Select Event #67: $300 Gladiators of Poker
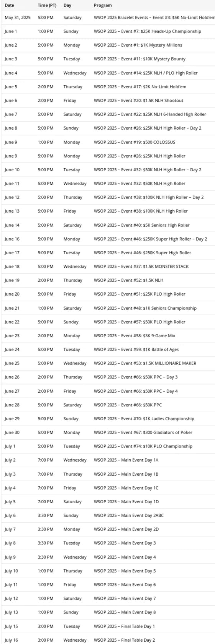This screenshot has height=644, width=215. point(143,433)
